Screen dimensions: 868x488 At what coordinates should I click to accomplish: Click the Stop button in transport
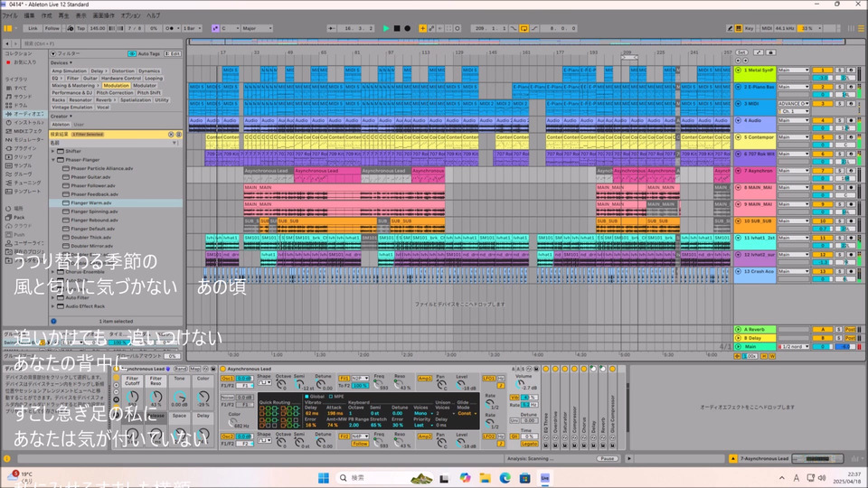click(397, 28)
